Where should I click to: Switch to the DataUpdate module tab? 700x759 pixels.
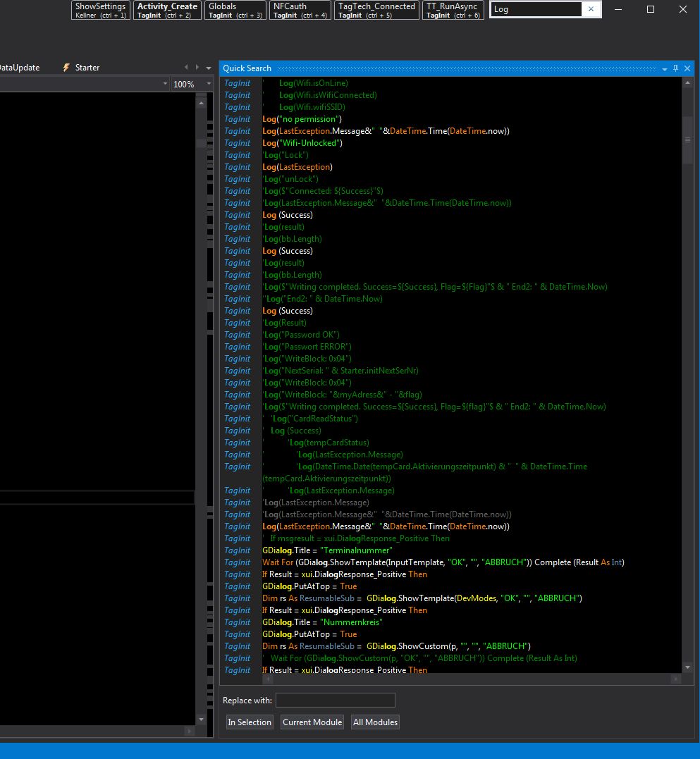(x=18, y=68)
